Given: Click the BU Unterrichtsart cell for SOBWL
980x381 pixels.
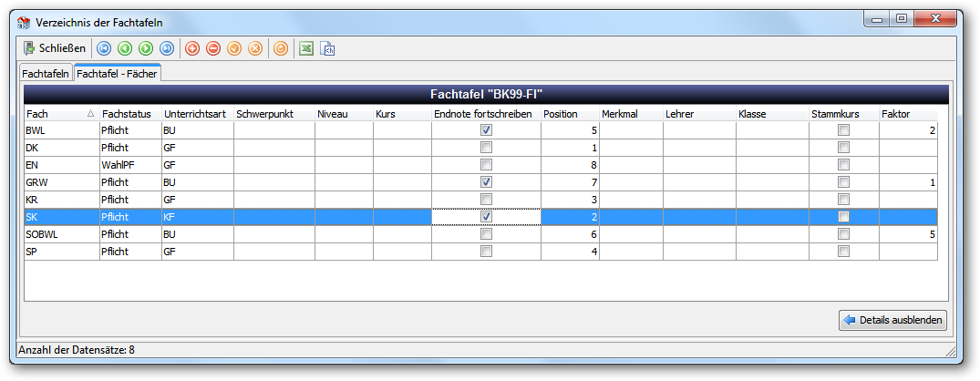Looking at the screenshot, I should coord(198,234).
